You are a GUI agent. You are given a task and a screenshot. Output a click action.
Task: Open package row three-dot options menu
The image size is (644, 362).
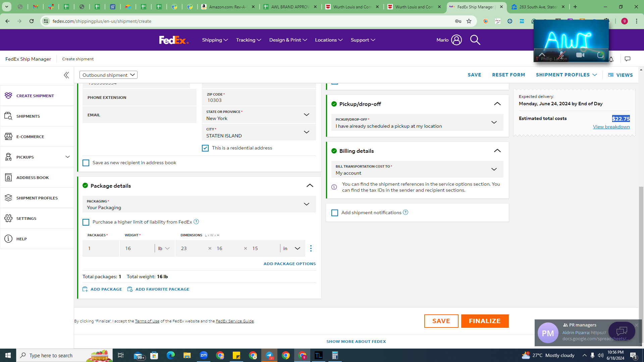[311, 248]
